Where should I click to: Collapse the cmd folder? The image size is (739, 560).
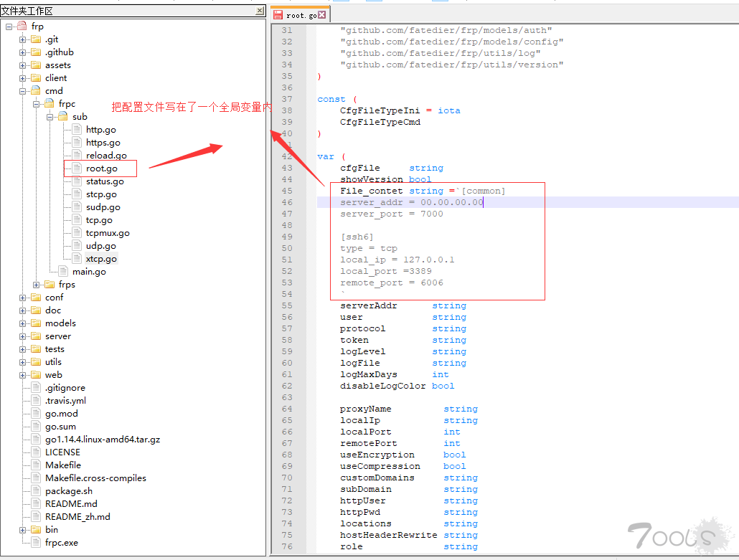coord(23,91)
